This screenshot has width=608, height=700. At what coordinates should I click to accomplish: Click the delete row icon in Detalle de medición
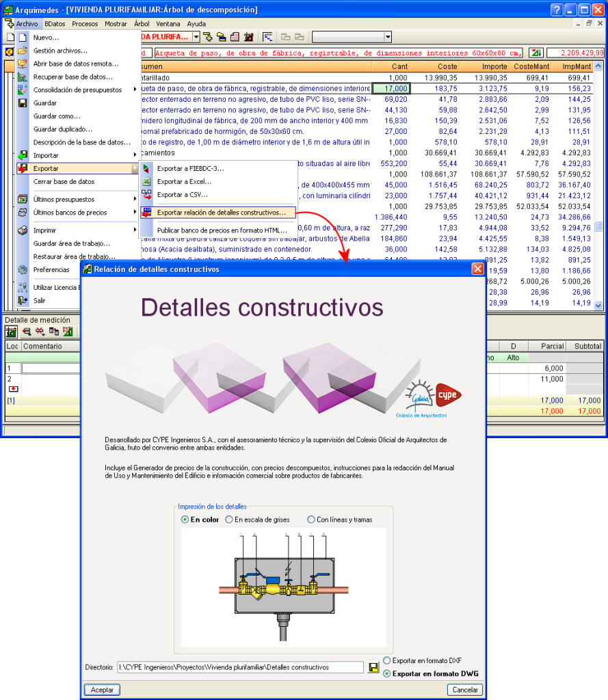[x=40, y=332]
